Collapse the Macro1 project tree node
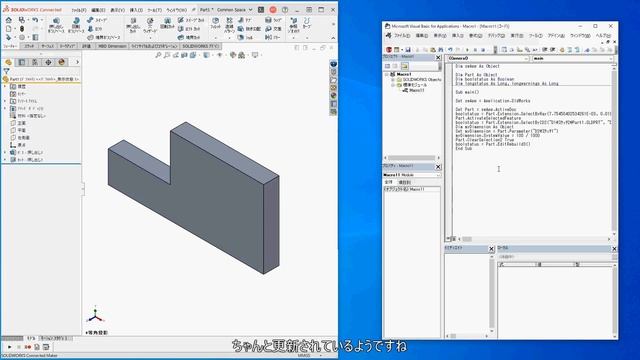Screen dimensions: 640x360 [x=387, y=74]
